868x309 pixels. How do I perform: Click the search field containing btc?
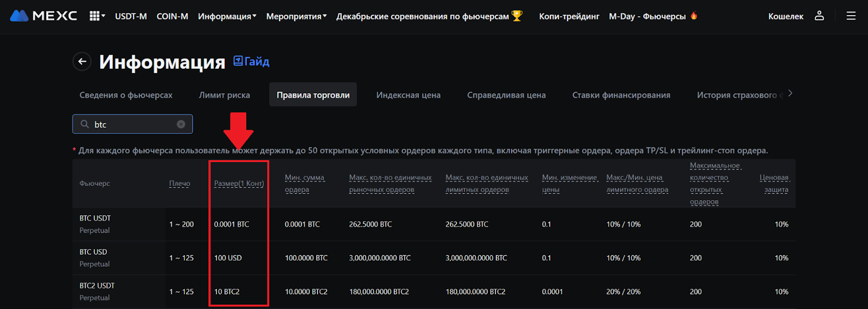132,124
